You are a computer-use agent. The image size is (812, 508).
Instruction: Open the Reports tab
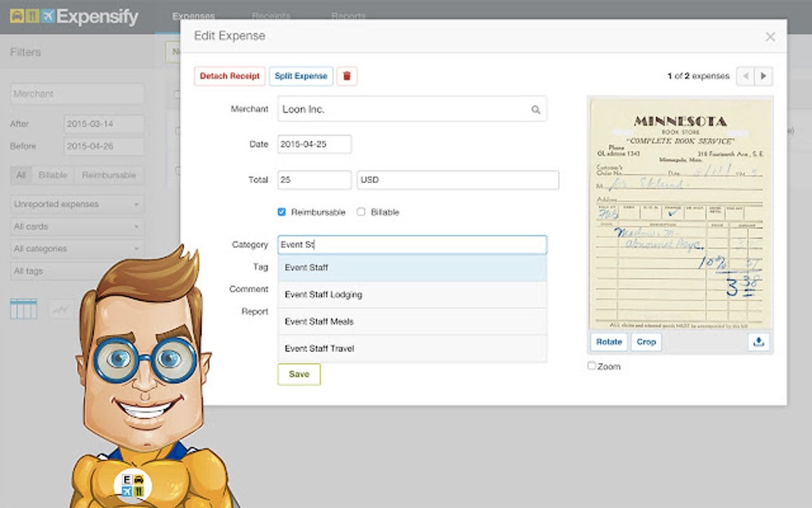[348, 16]
